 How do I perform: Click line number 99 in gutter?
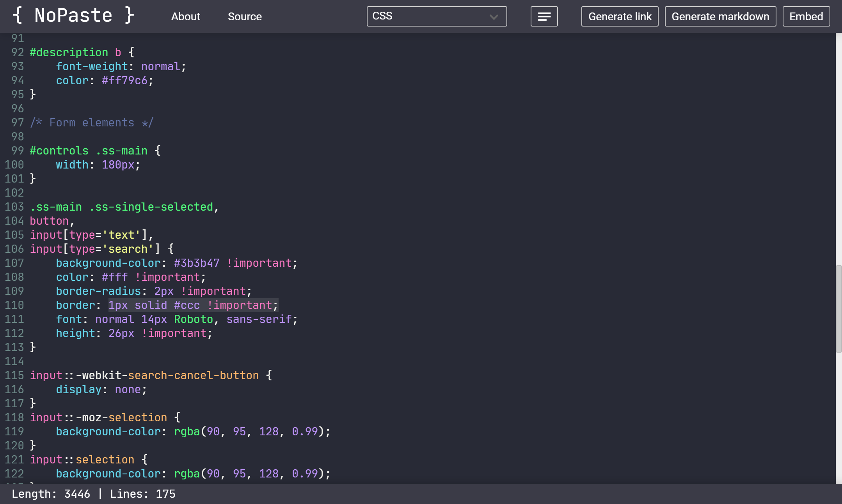coord(18,151)
